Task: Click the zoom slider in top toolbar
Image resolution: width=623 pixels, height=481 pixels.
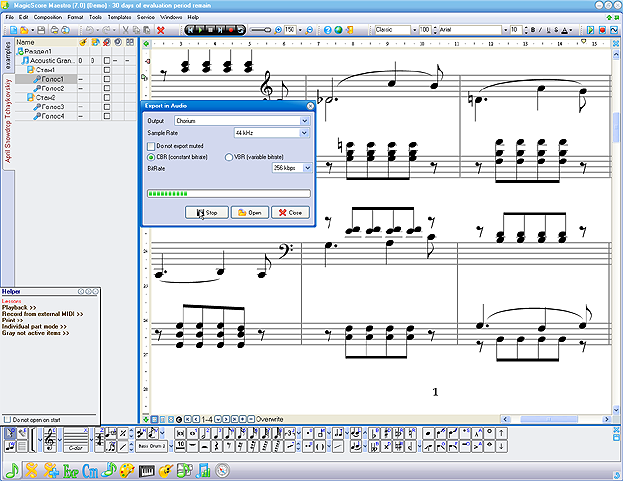Action: point(261,30)
